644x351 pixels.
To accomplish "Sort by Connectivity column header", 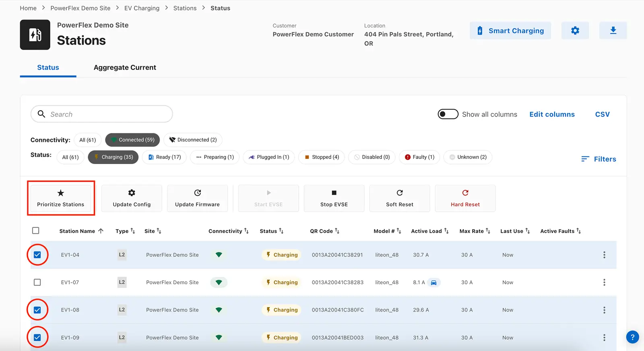I will pyautogui.click(x=229, y=231).
